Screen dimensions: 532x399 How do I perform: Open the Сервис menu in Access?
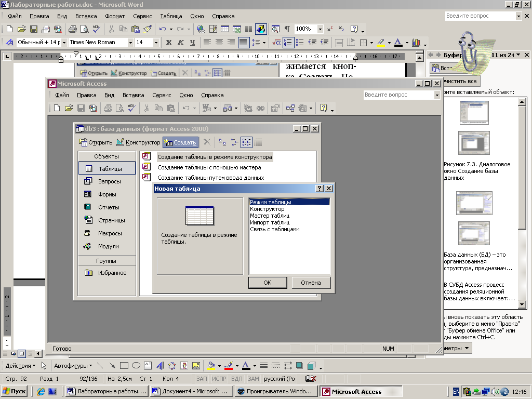click(162, 96)
